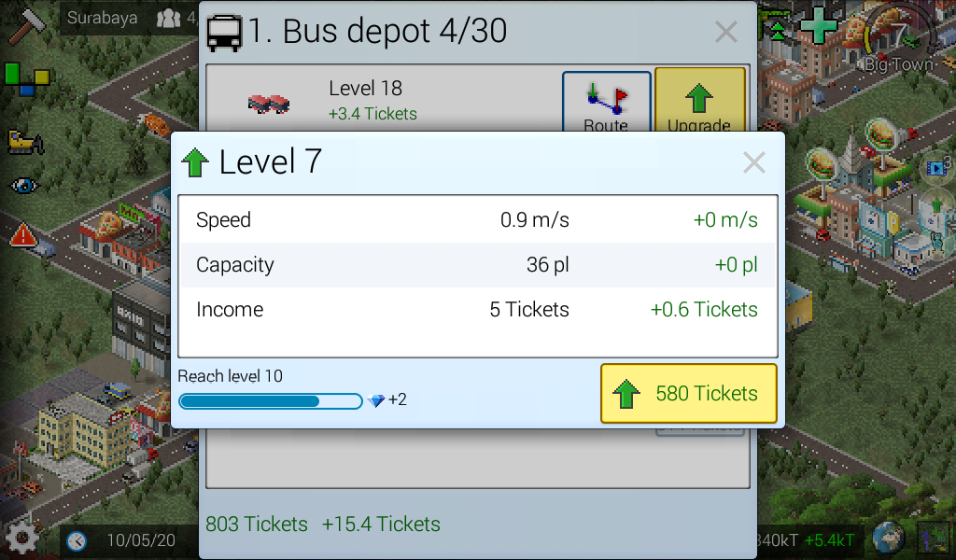Open the minimap thumbnail
Screen dimensions: 956x560
pyautogui.click(x=935, y=539)
